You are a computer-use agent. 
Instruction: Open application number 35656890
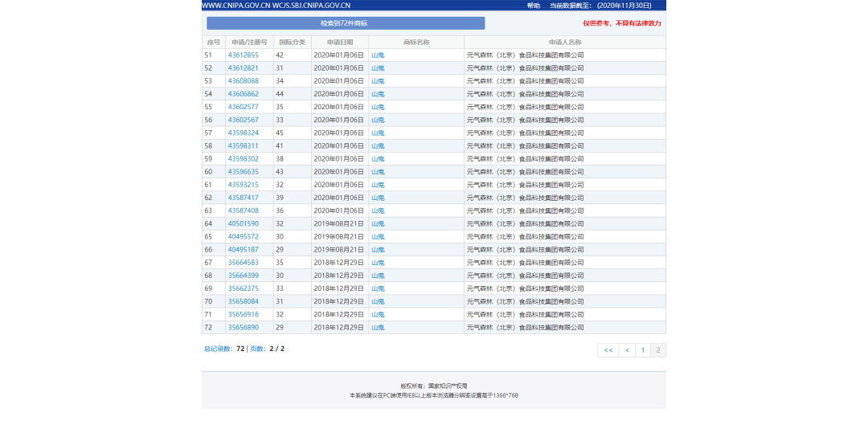coord(243,327)
